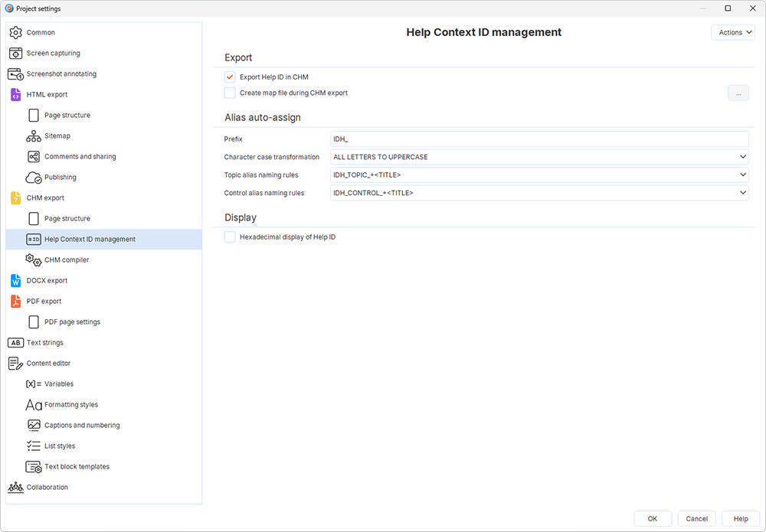Click the Help button
Screen dimensions: 766x532
coord(741,519)
